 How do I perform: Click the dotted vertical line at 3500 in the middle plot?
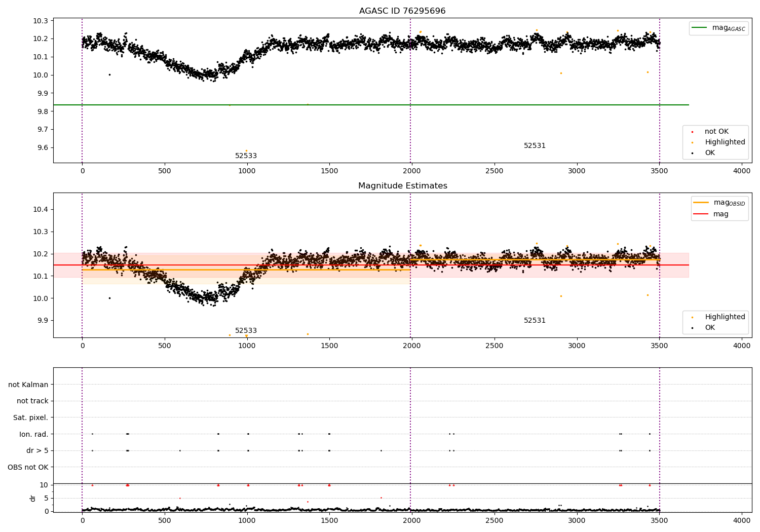660,265
